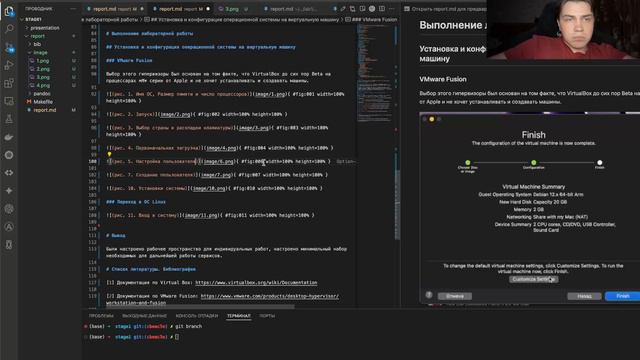
Task: Open preview to the side icon
Action: (x=362, y=9)
